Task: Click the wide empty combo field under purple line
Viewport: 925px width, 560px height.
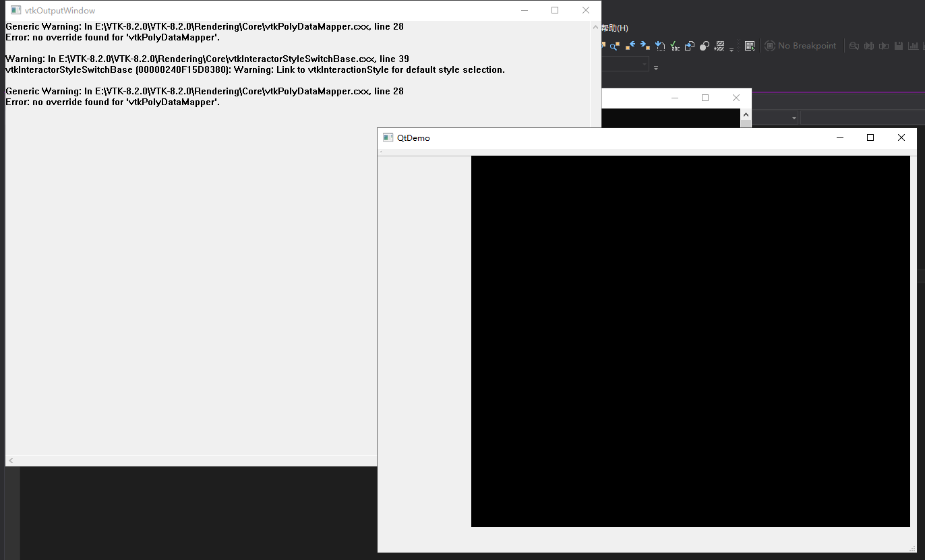Action: coord(862,118)
